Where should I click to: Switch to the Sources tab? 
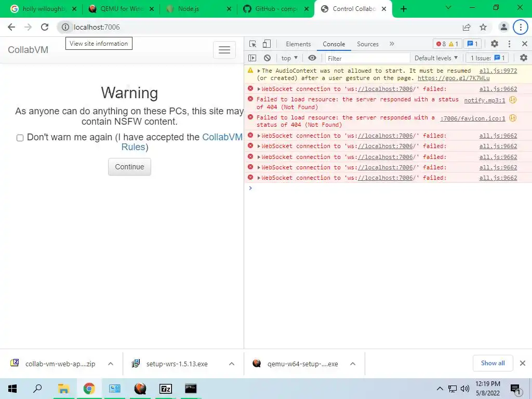click(x=367, y=44)
